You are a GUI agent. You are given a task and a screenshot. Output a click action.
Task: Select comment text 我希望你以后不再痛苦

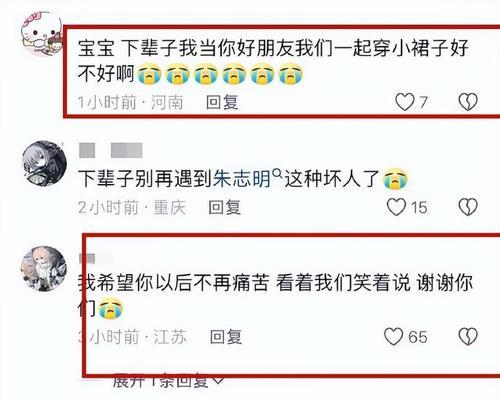(173, 283)
